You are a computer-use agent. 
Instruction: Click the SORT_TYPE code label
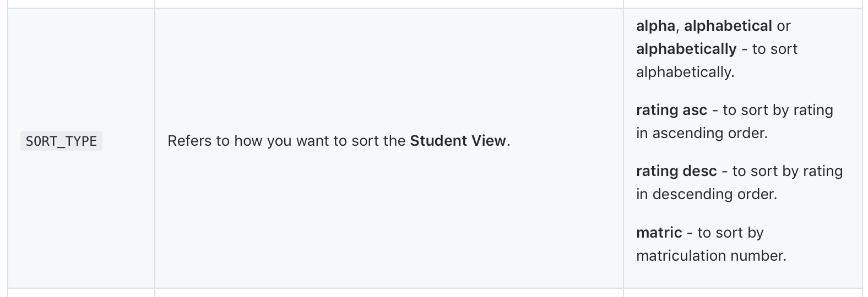point(61,141)
